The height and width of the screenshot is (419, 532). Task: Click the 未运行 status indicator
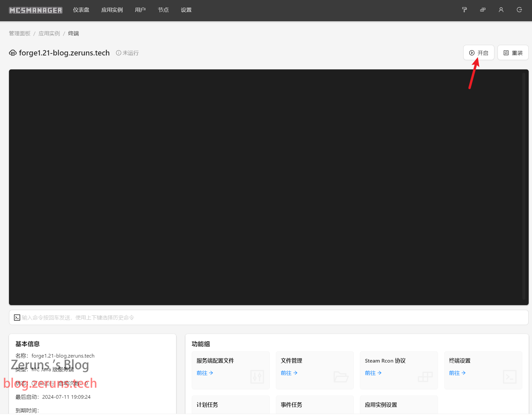tap(127, 53)
